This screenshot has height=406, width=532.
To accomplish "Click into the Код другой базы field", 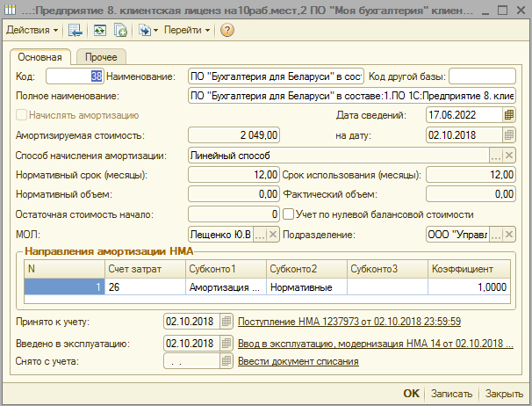I will (482, 76).
